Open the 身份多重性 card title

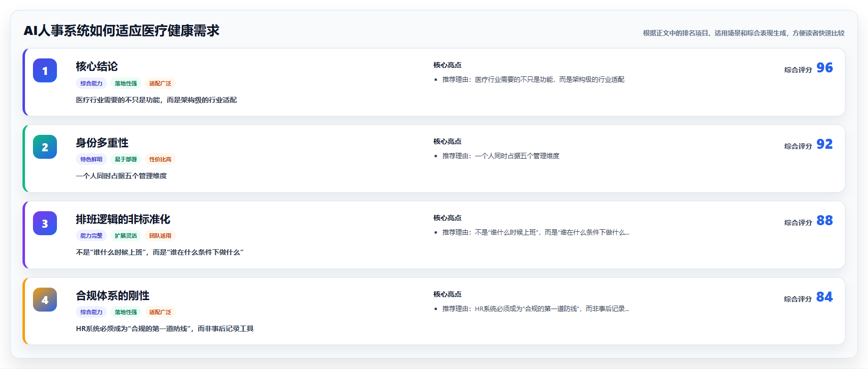point(102,143)
